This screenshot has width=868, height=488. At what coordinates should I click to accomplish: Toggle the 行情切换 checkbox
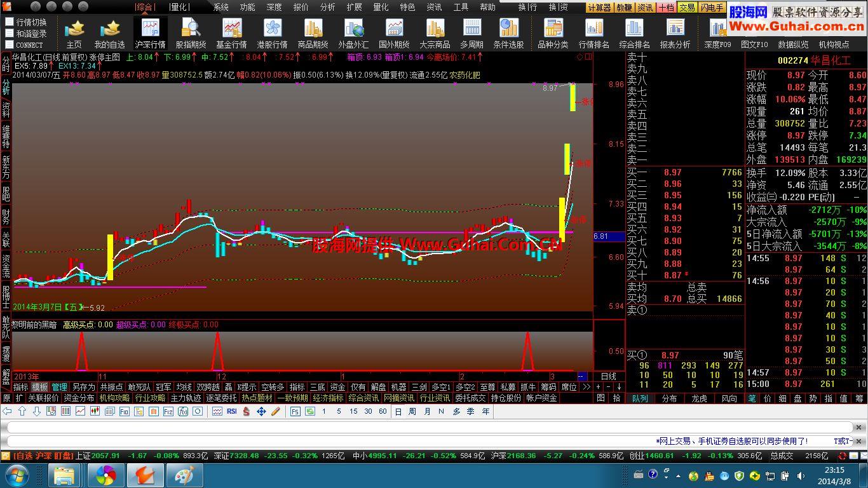(x=10, y=22)
